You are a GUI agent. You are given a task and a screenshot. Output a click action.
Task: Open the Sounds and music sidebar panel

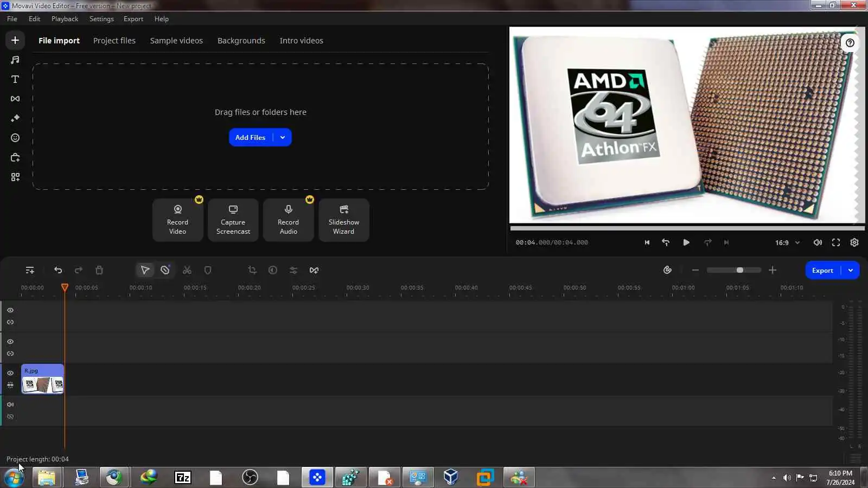[15, 60]
